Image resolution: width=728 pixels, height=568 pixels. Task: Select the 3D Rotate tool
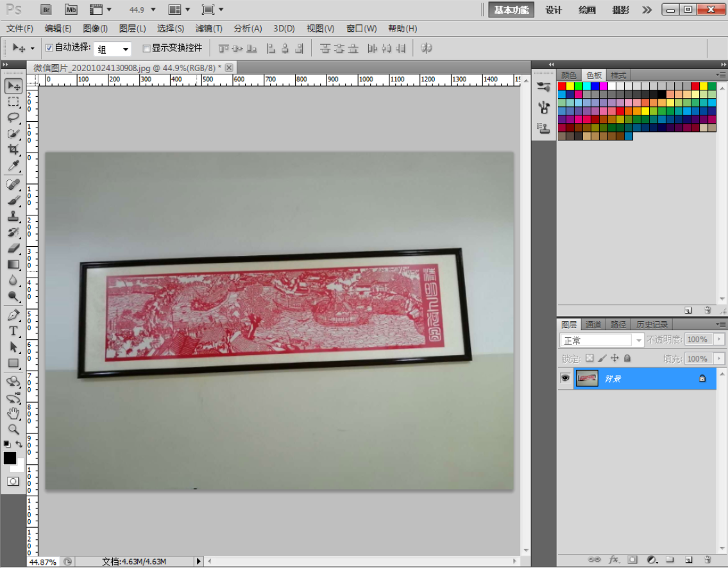(x=13, y=381)
